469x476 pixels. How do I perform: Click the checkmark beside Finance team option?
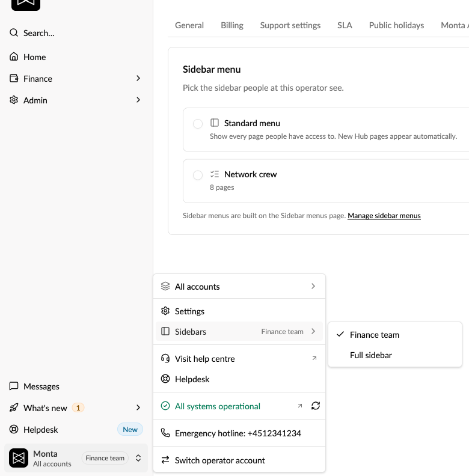click(x=340, y=334)
